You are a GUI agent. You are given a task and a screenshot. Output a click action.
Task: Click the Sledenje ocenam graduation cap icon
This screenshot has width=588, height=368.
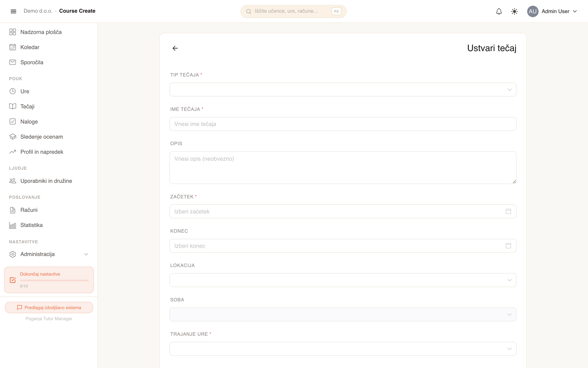point(13,137)
